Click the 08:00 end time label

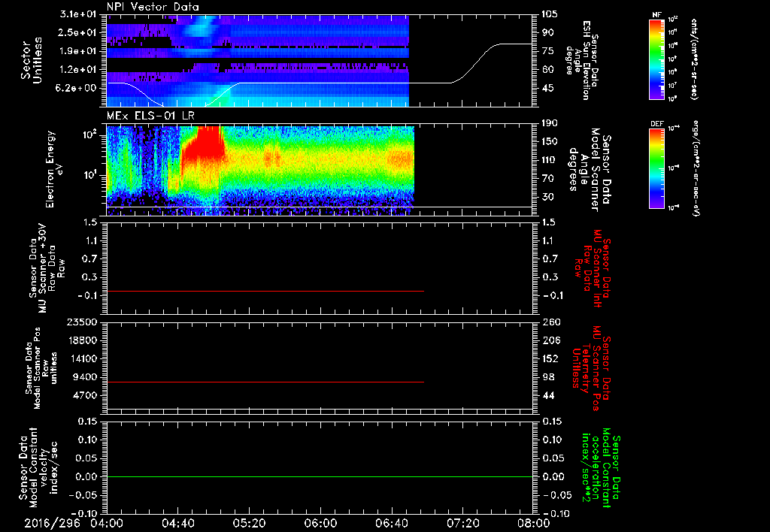pyautogui.click(x=534, y=523)
